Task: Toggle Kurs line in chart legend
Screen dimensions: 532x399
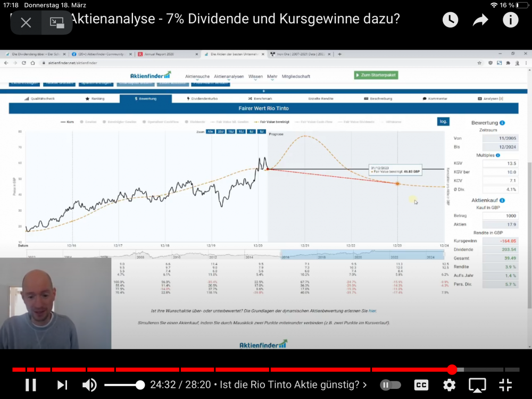Action: (x=67, y=122)
